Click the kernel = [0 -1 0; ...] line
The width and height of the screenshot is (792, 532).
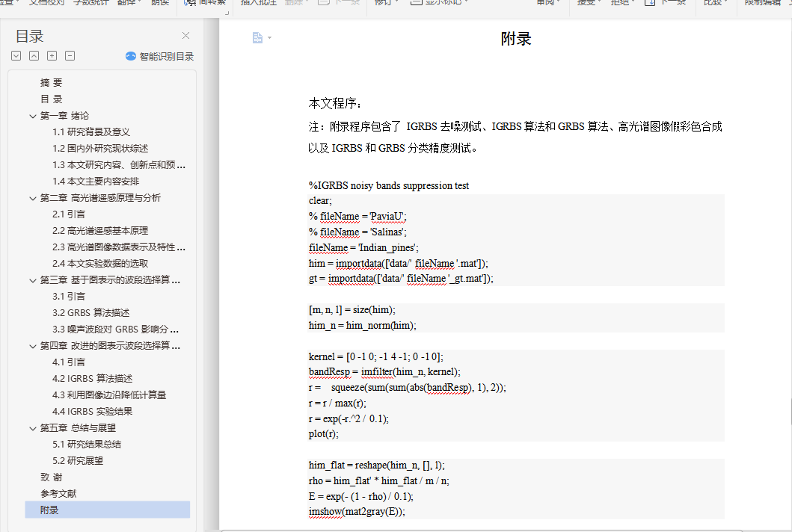tap(376, 357)
